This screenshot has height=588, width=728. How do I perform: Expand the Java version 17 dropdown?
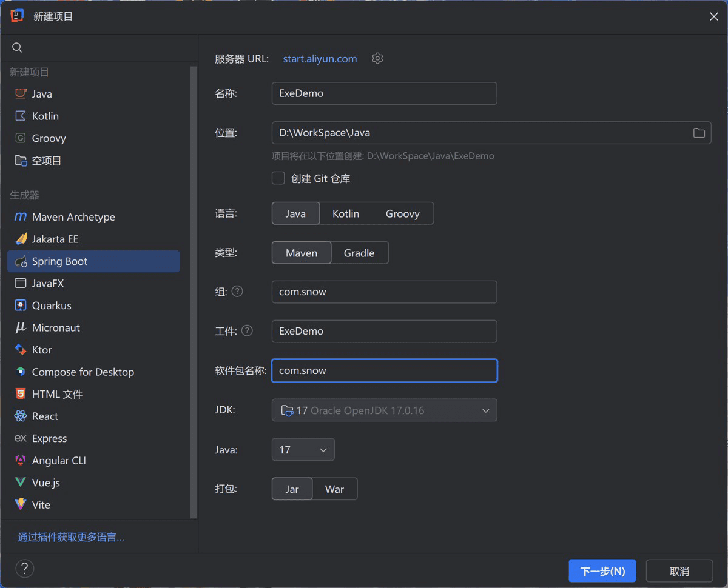303,450
